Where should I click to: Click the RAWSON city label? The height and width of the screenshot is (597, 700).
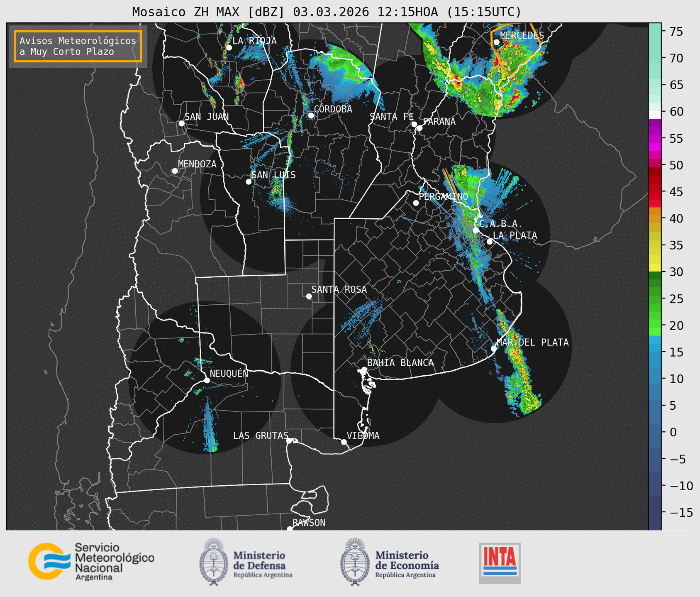tap(309, 523)
